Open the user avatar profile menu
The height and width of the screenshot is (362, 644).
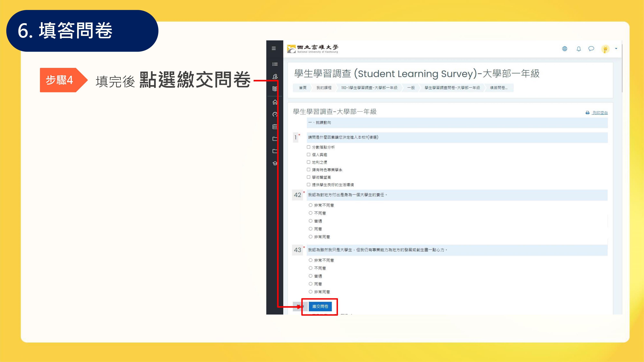[x=605, y=49]
